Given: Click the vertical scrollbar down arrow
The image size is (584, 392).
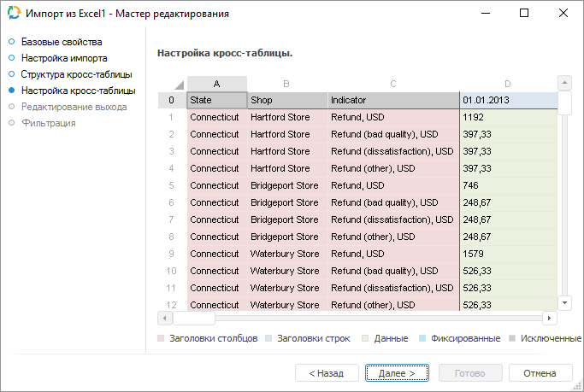Looking at the screenshot, I should (x=564, y=302).
